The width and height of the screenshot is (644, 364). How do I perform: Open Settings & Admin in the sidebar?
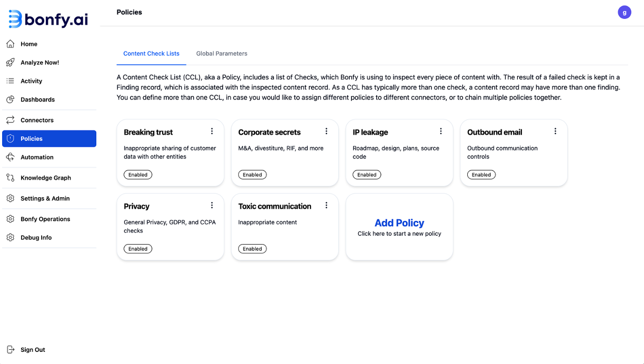tap(45, 198)
